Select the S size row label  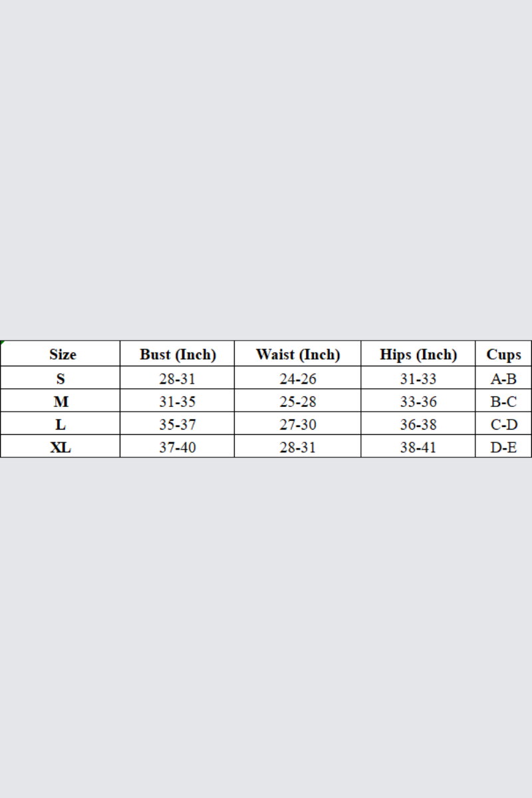click(x=61, y=379)
